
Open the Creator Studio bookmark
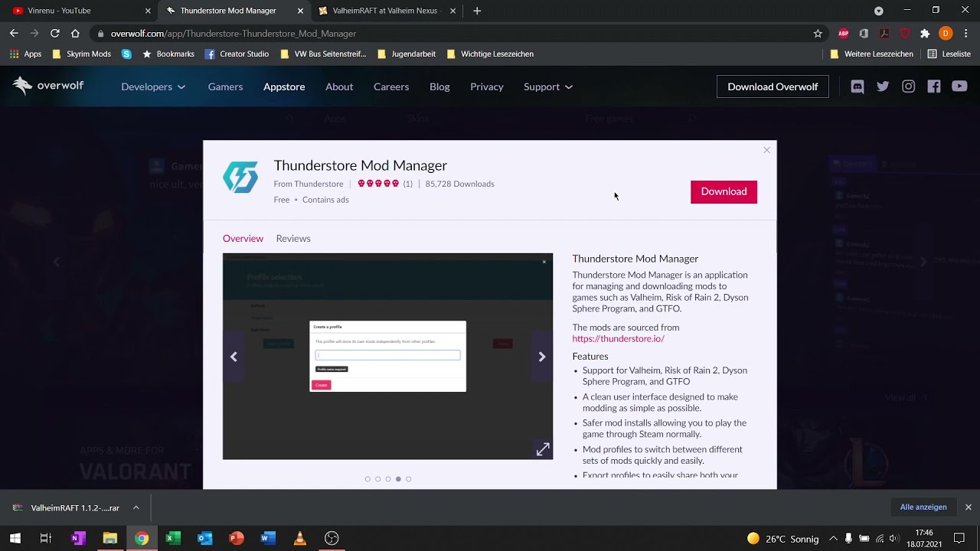(x=237, y=54)
